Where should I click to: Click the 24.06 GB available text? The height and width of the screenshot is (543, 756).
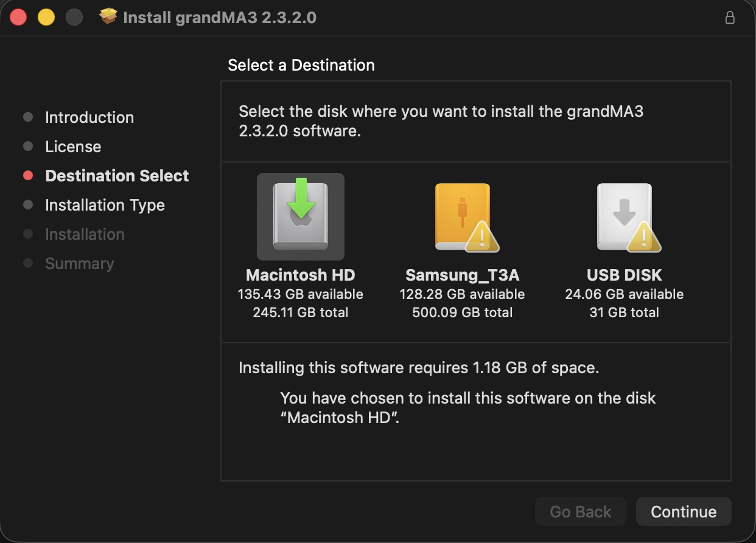tap(625, 294)
